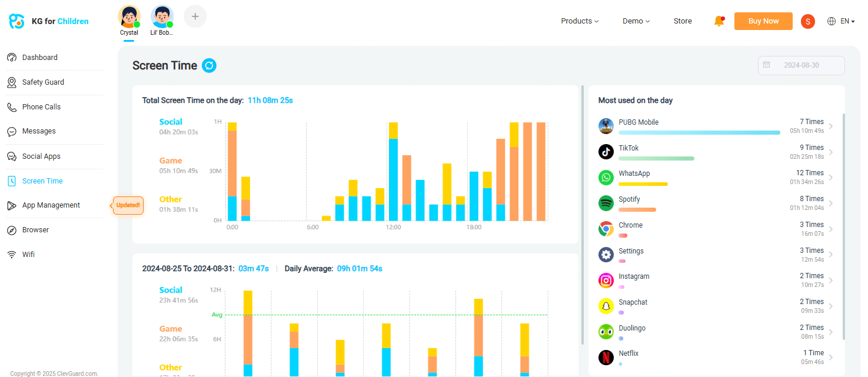The width and height of the screenshot is (868, 377).
Task: Open Wifi section in sidebar
Action: pyautogui.click(x=28, y=255)
